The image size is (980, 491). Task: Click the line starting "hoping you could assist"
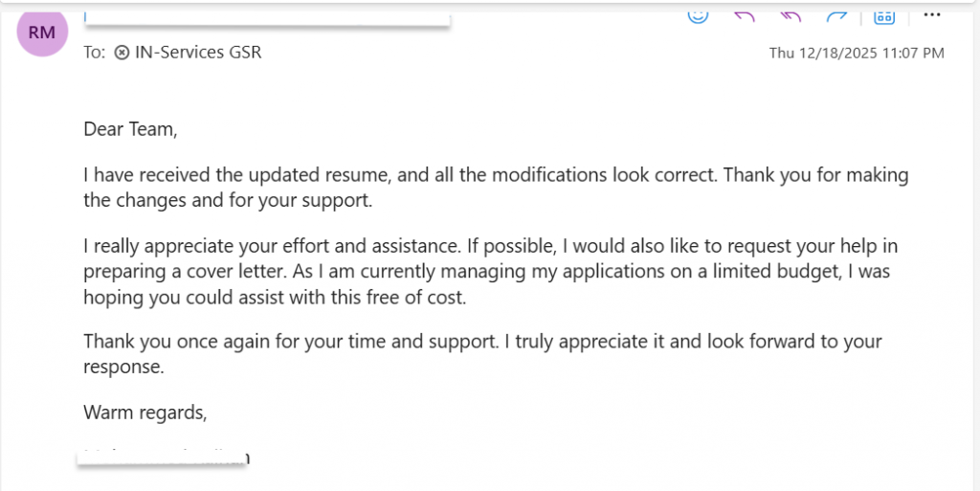[x=275, y=297]
